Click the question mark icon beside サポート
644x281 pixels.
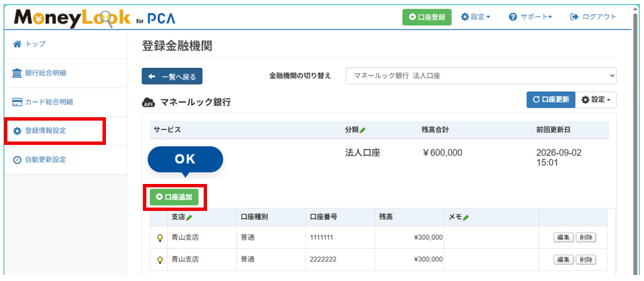pyautogui.click(x=512, y=17)
